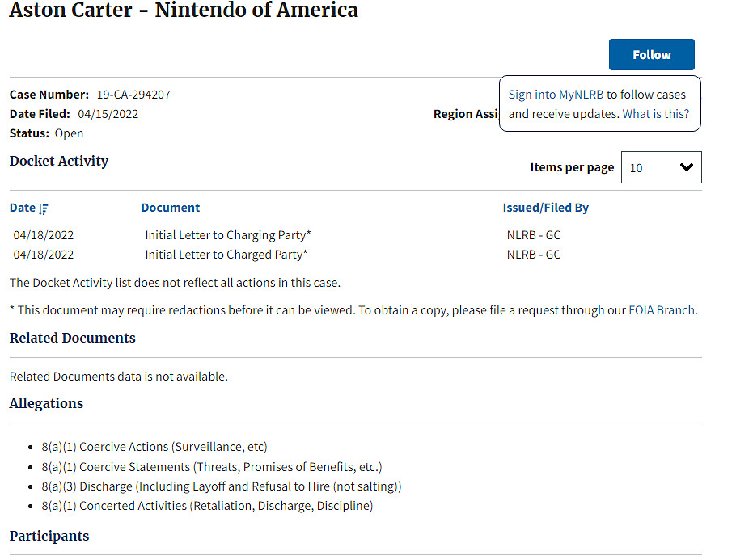Viewport: 736px width, 560px height.
Task: Click the Allegations section heading
Action: [x=46, y=403]
